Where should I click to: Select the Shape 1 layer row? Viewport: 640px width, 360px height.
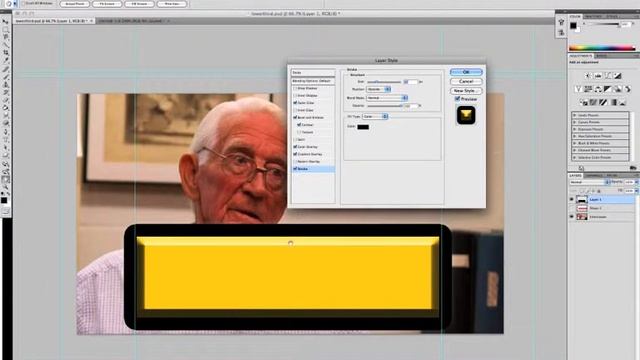pos(602,208)
